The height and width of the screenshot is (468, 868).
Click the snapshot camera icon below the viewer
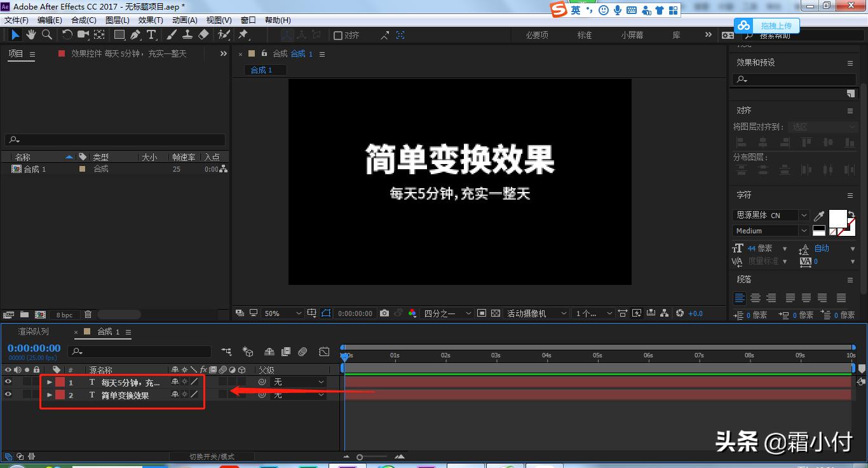(384, 313)
